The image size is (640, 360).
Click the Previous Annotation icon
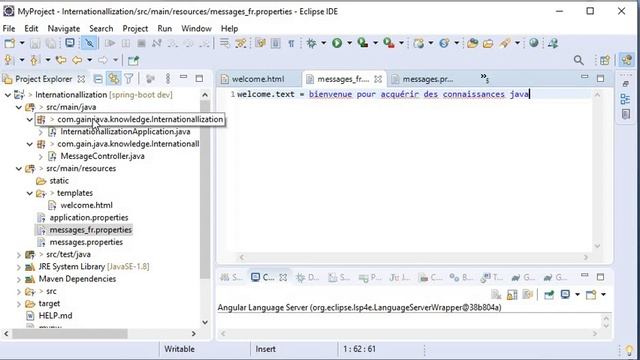pyautogui.click(x=35, y=60)
